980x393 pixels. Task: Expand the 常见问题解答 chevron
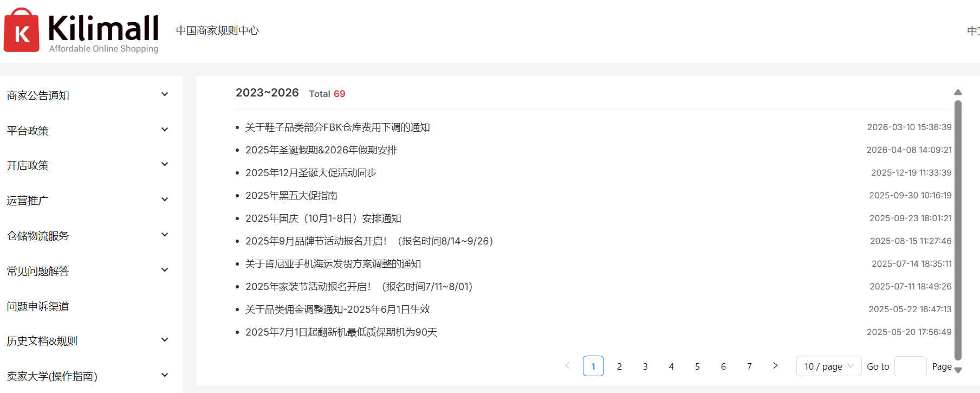click(165, 270)
